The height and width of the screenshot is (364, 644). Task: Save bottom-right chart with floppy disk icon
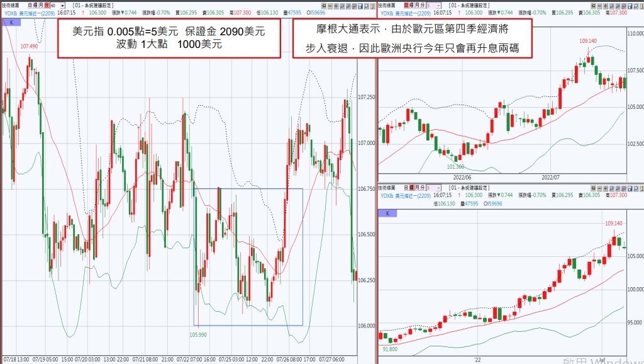(x=630, y=188)
